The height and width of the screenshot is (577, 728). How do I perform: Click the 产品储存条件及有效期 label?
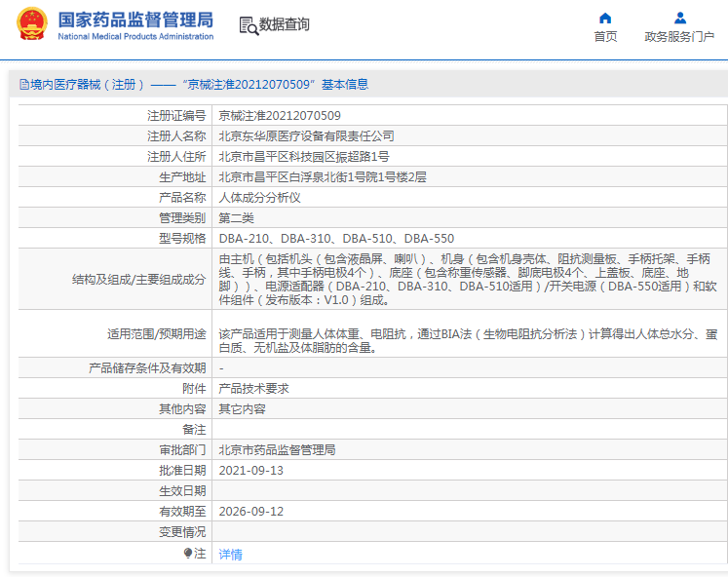(x=147, y=368)
